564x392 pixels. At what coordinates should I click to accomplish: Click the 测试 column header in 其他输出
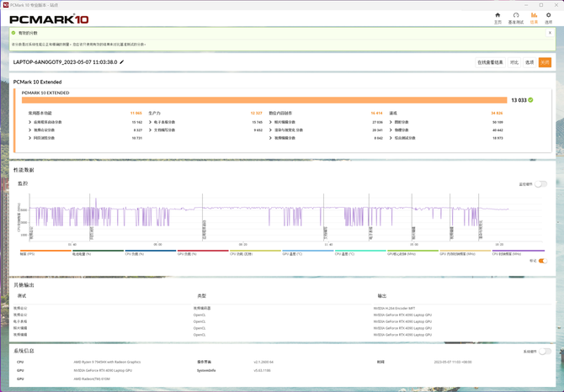(22, 296)
